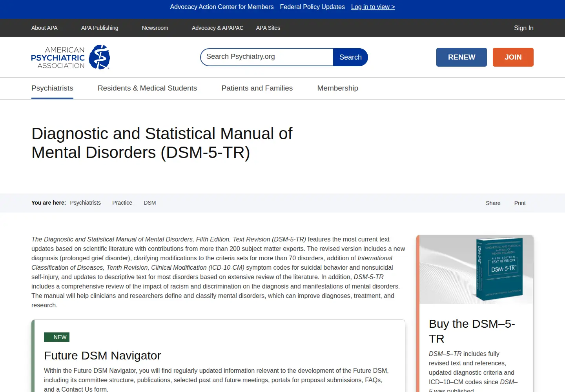The image size is (565, 392).
Task: Click the American Psychiatric Association logo
Action: pos(71,57)
